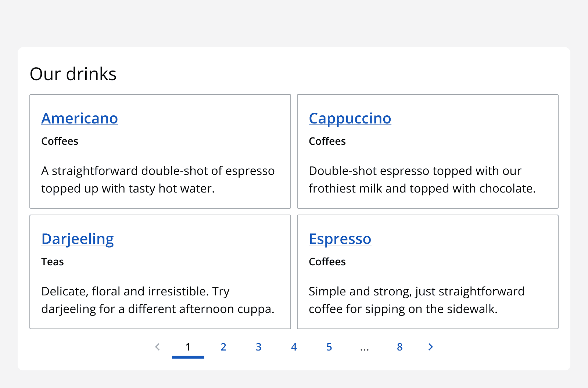Open the Darjeeling tea page
The width and height of the screenshot is (588, 388).
point(78,239)
